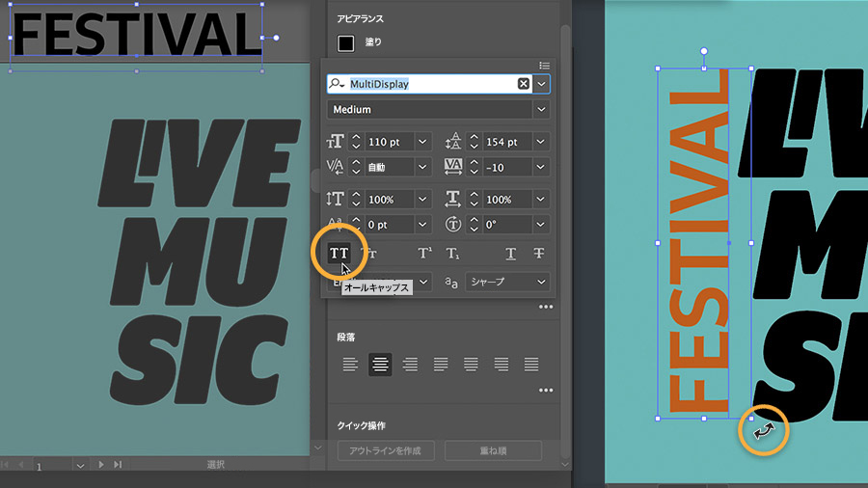Select center paragraph alignment
This screenshot has width=868, height=488.
click(x=380, y=365)
